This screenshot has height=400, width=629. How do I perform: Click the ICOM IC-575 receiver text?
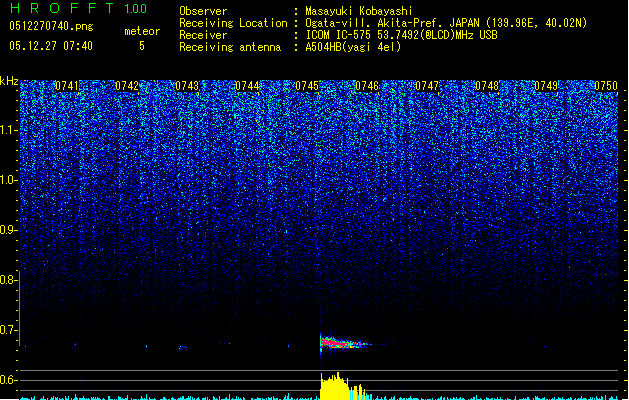(x=401, y=35)
